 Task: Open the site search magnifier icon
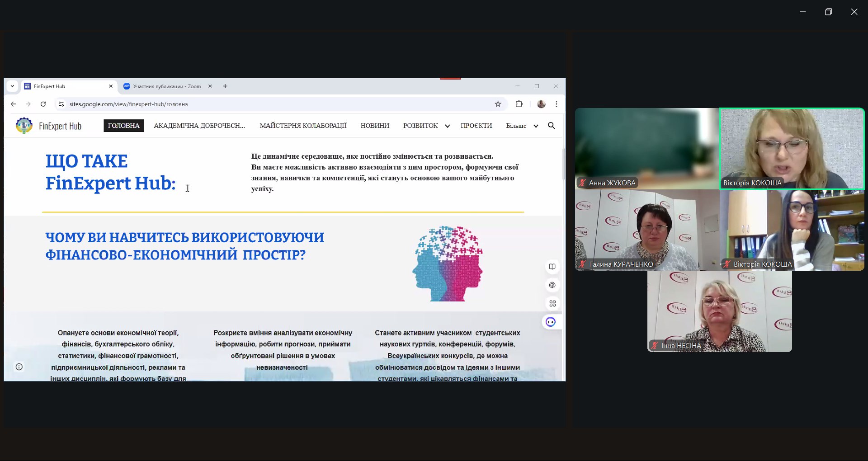point(552,126)
